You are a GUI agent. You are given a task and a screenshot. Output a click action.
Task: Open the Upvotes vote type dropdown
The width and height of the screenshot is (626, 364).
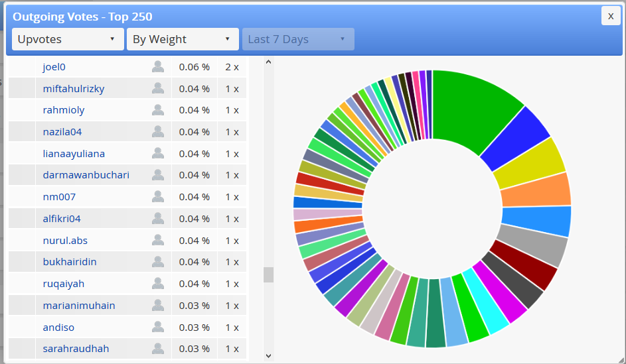[x=68, y=39]
